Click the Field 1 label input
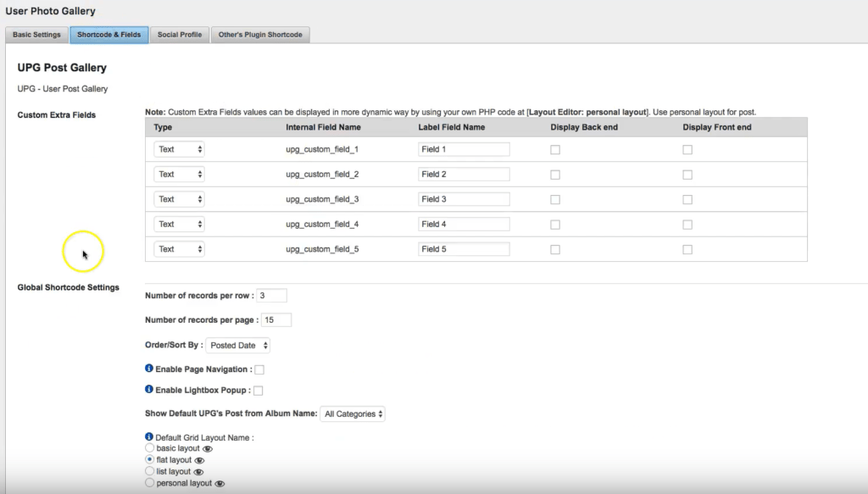868x494 pixels. pyautogui.click(x=464, y=149)
